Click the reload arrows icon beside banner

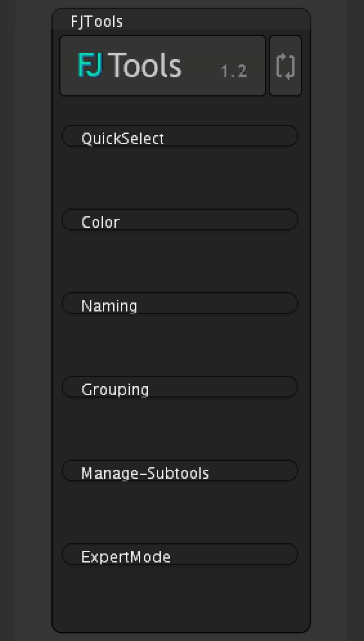click(x=286, y=66)
